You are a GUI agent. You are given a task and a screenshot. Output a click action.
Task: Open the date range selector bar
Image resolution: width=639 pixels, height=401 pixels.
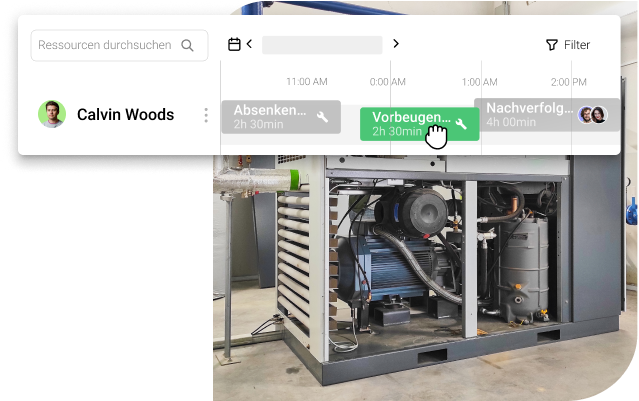pos(322,45)
